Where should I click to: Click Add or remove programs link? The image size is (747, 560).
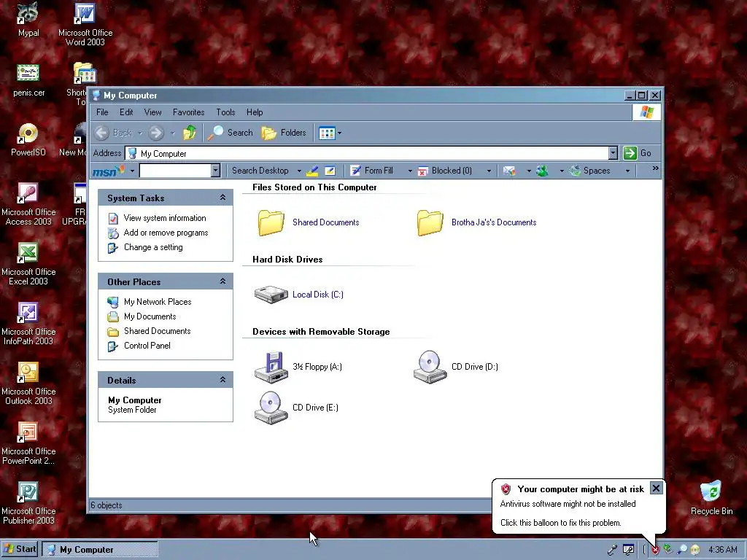[166, 233]
